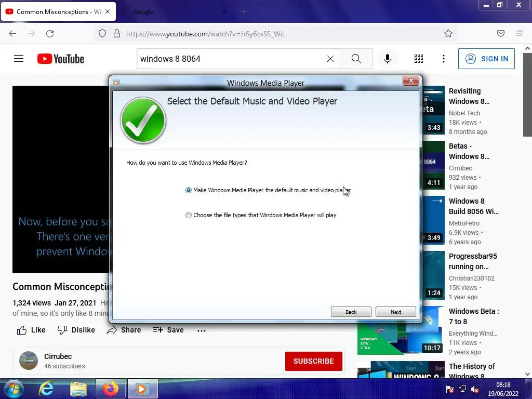Click scrollbar down arrow
Viewport: 532px width, 399px height.
[527, 374]
